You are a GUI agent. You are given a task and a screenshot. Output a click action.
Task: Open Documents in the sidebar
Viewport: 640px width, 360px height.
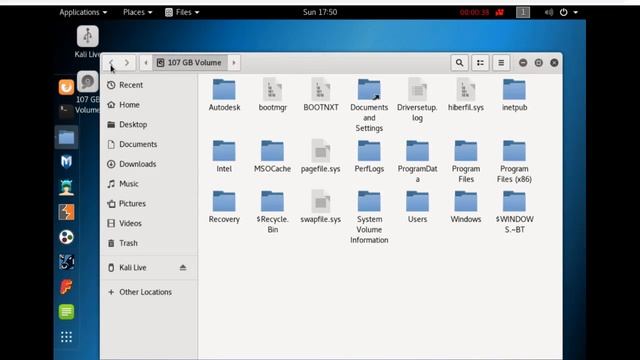click(149, 144)
